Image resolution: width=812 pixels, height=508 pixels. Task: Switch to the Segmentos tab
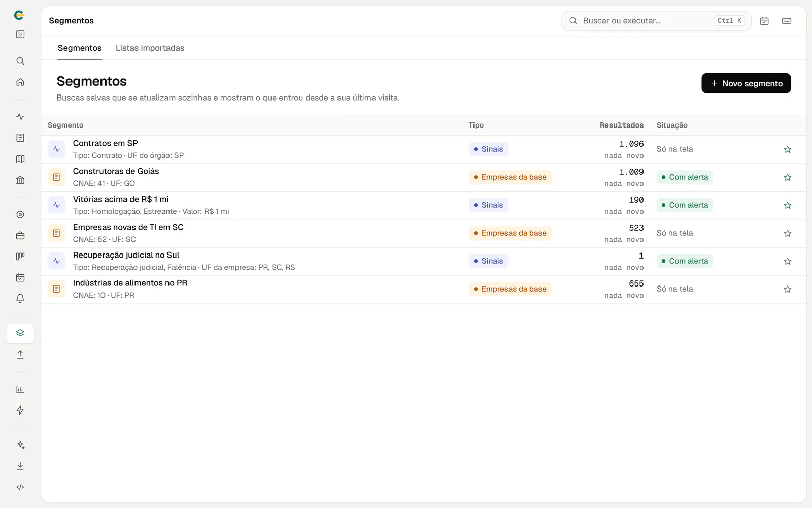tap(80, 48)
